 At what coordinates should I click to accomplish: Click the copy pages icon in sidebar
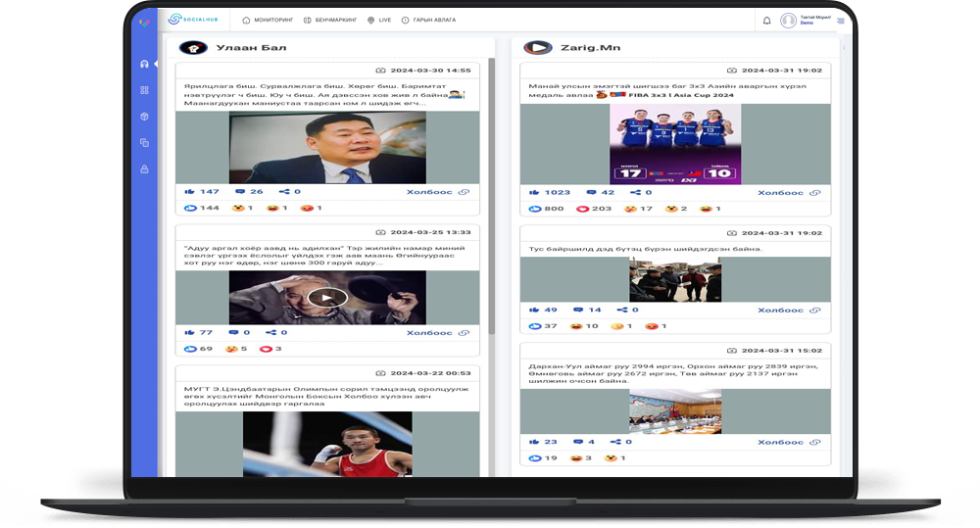tap(144, 143)
